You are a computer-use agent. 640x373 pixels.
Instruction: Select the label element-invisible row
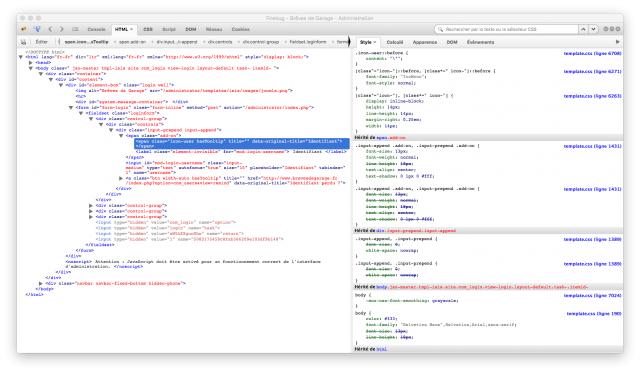(x=241, y=151)
